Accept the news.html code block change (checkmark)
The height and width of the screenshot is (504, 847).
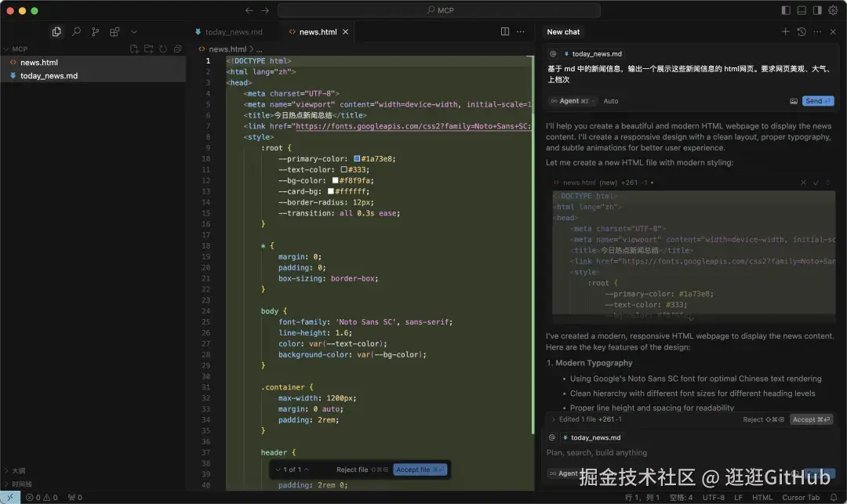point(816,183)
